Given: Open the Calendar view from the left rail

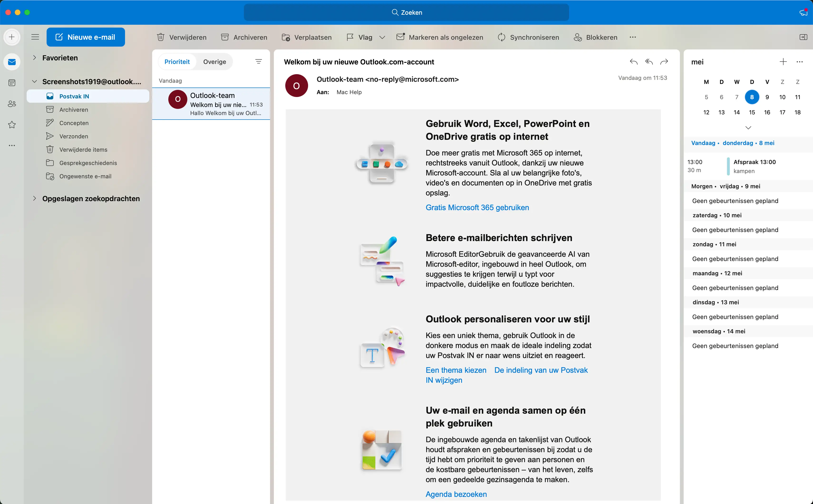Looking at the screenshot, I should point(12,83).
